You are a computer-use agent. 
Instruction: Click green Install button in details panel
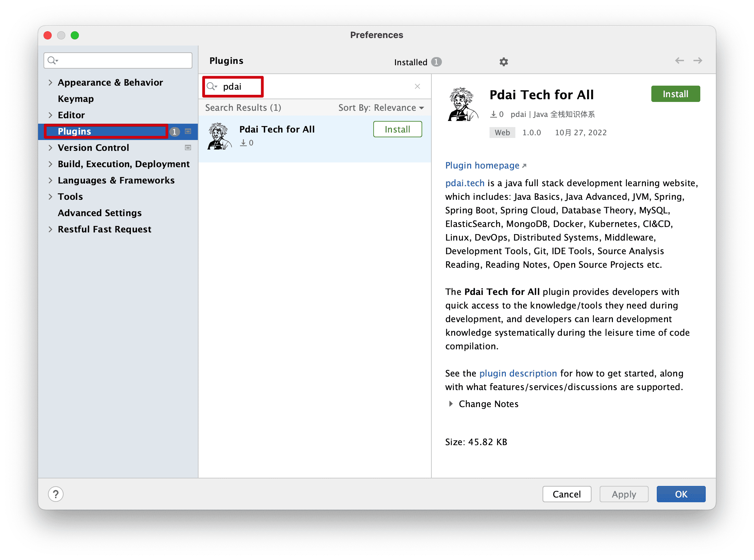point(675,94)
